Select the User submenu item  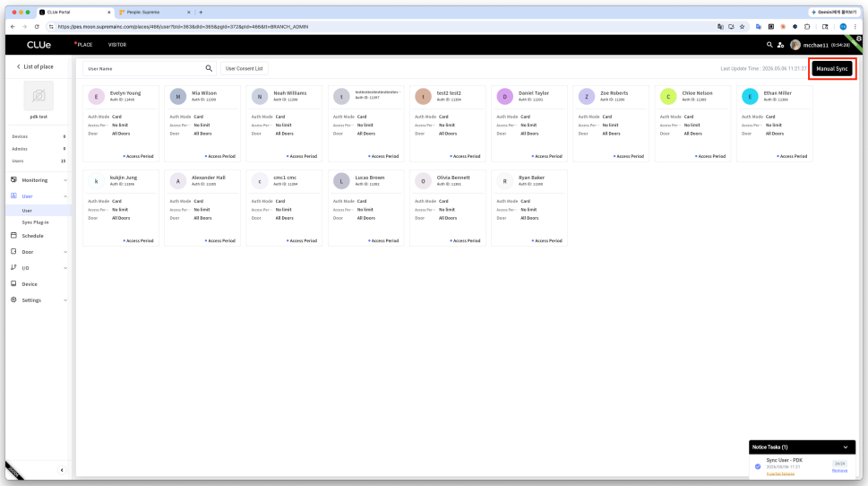click(x=27, y=211)
